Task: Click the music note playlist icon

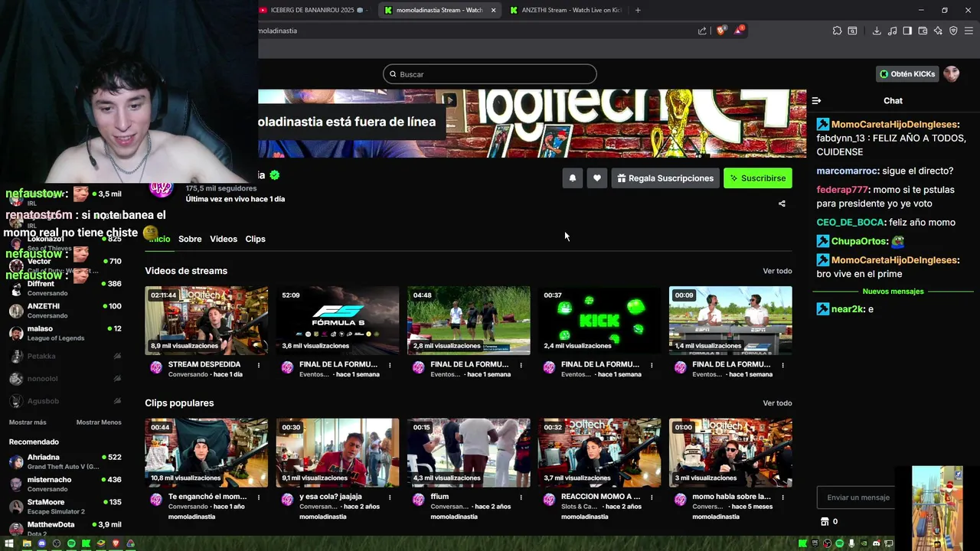Action: tap(892, 31)
